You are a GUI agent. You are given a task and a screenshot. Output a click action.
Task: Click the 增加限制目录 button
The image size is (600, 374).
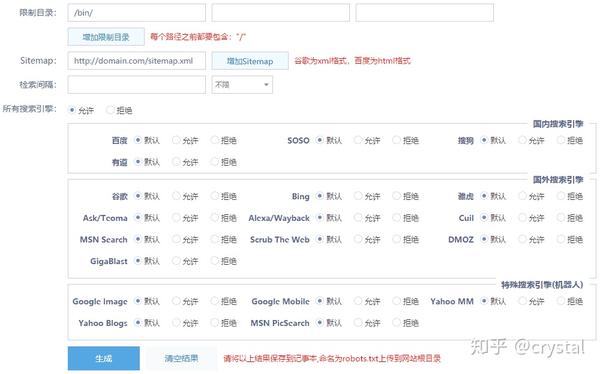click(x=106, y=37)
